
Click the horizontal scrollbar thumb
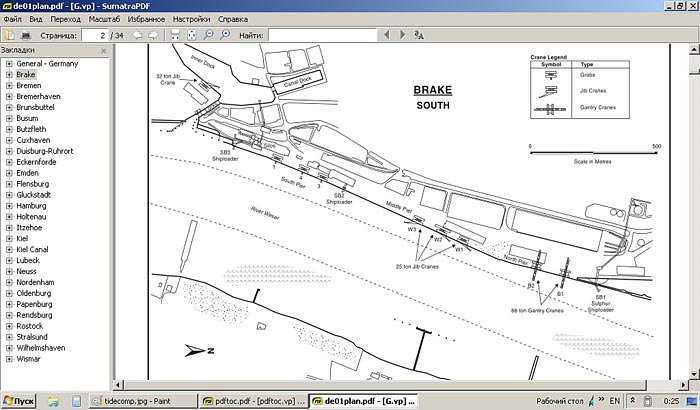click(385, 385)
